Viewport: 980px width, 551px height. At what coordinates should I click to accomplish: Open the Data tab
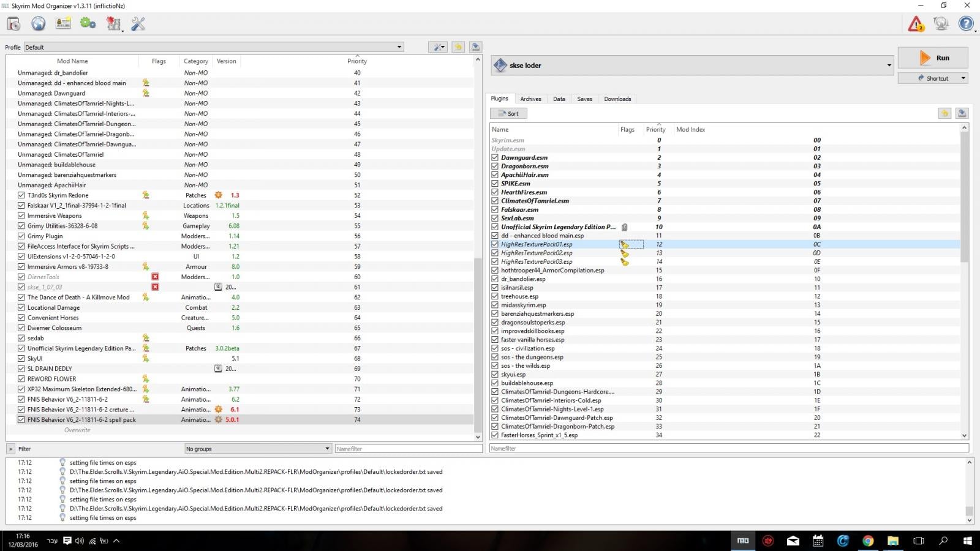tap(559, 99)
